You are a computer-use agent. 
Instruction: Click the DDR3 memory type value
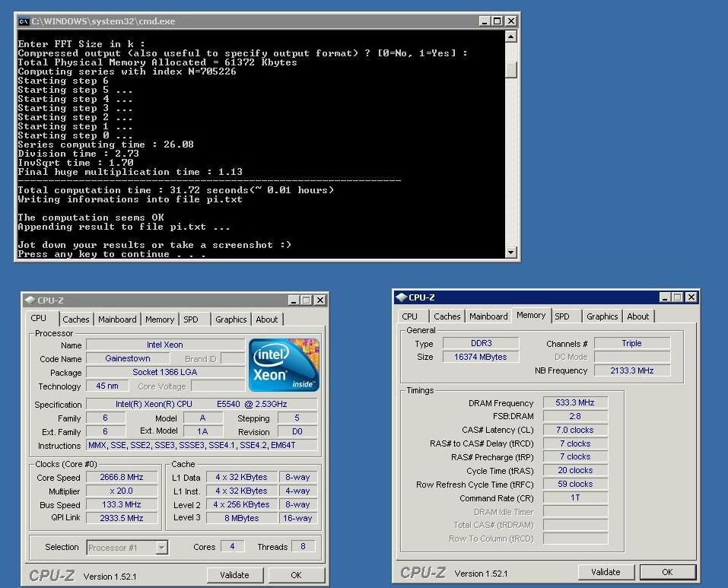pyautogui.click(x=481, y=343)
